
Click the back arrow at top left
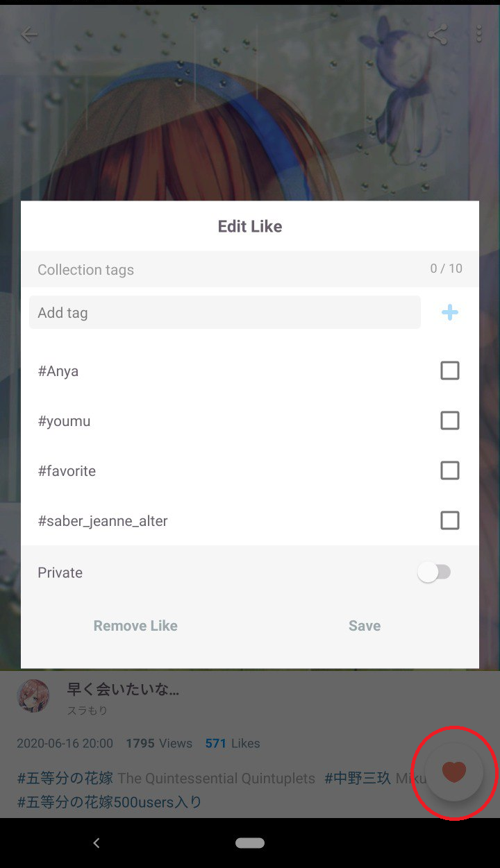coord(29,34)
